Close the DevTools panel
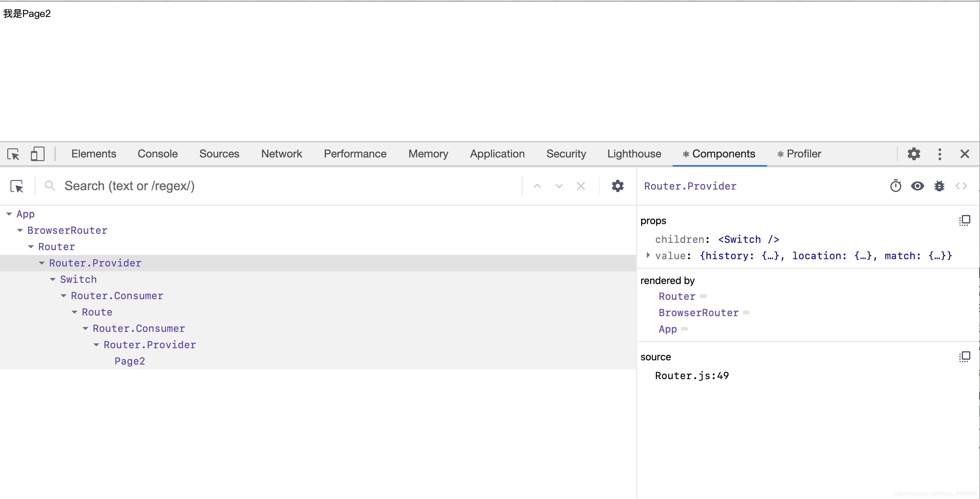980x499 pixels. (965, 154)
